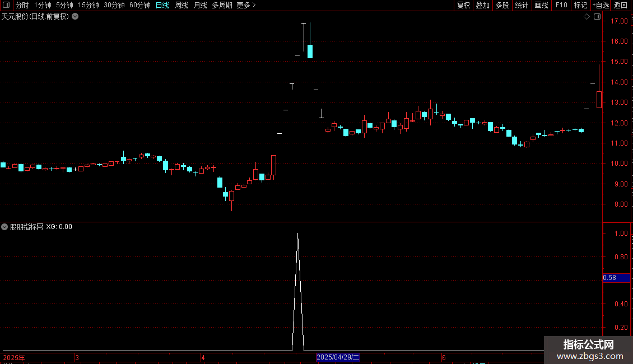Open the 统计 statistics tool

pos(521,5)
